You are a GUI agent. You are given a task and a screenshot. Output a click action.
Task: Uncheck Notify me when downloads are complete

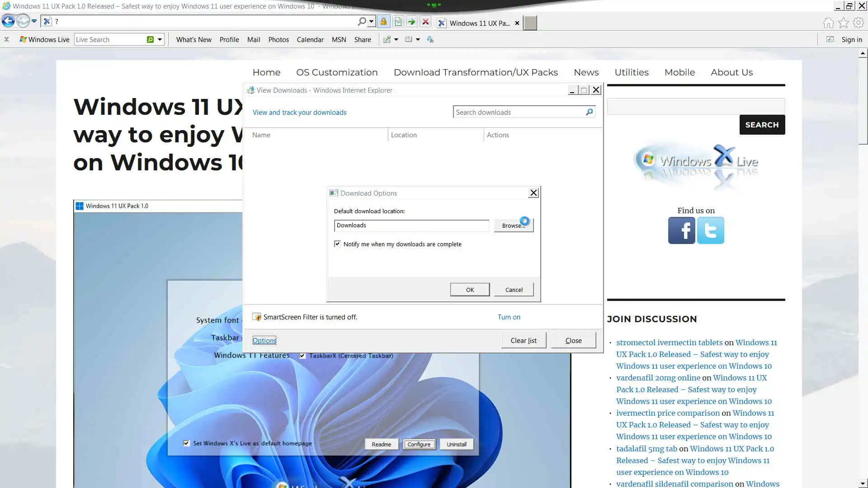[x=337, y=244]
